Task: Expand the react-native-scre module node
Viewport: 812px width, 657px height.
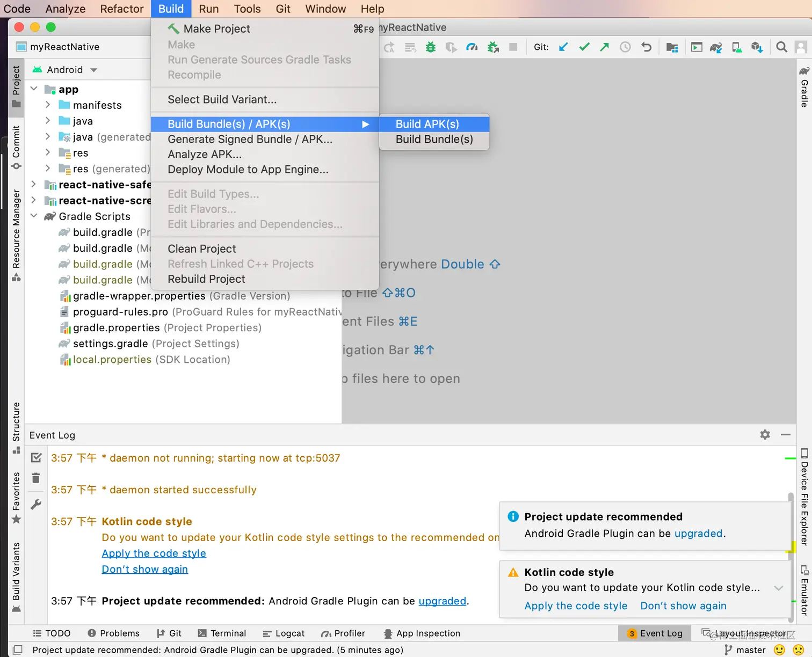Action: pos(34,200)
